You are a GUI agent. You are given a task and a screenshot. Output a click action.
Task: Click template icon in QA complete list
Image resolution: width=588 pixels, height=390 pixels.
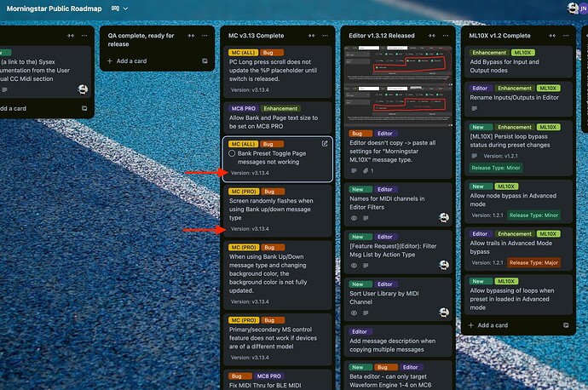[x=205, y=60]
